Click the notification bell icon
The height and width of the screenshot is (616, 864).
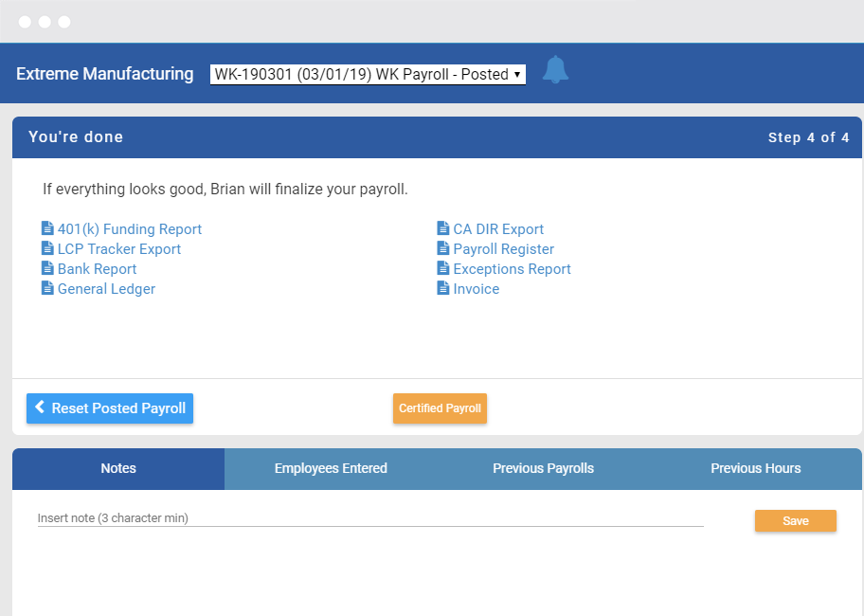[x=556, y=69]
